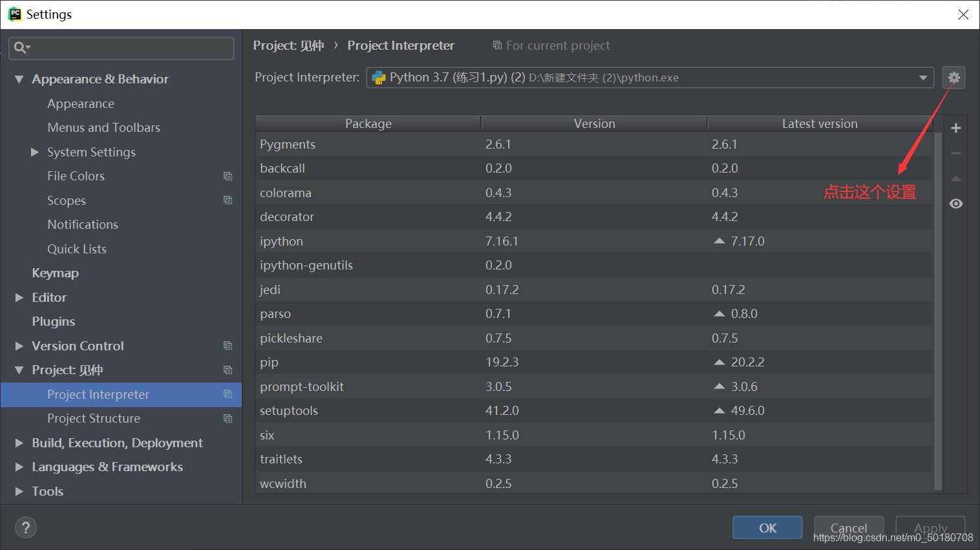Sort by the Version column header
Image resolution: width=980 pixels, height=550 pixels.
595,123
